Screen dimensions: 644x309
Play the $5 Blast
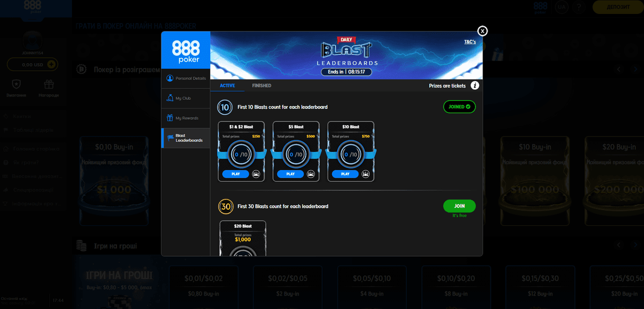point(290,174)
